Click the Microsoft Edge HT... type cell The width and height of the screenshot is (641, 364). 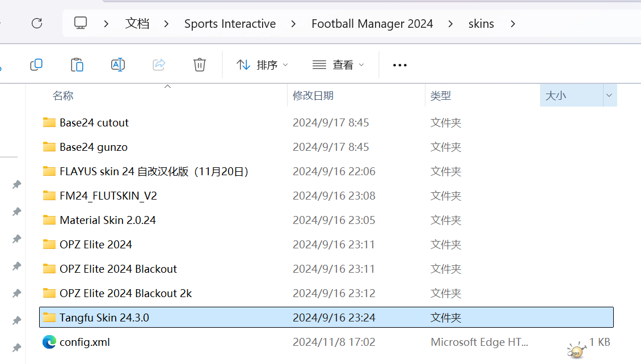click(479, 342)
